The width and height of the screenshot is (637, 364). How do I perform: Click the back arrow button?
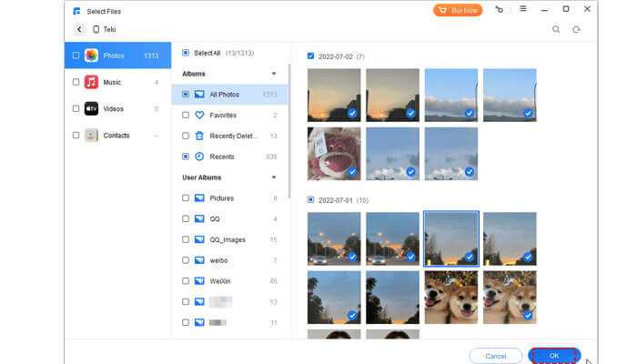[x=79, y=29]
